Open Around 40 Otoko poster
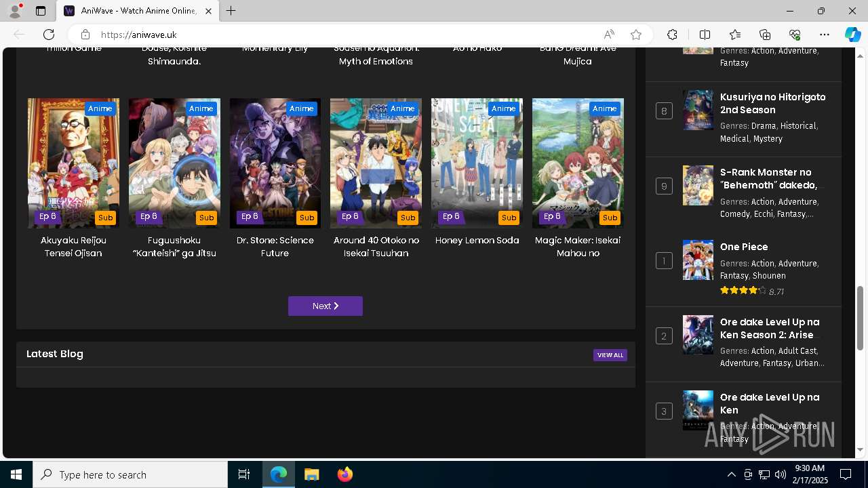The width and height of the screenshot is (868, 488). tap(376, 163)
